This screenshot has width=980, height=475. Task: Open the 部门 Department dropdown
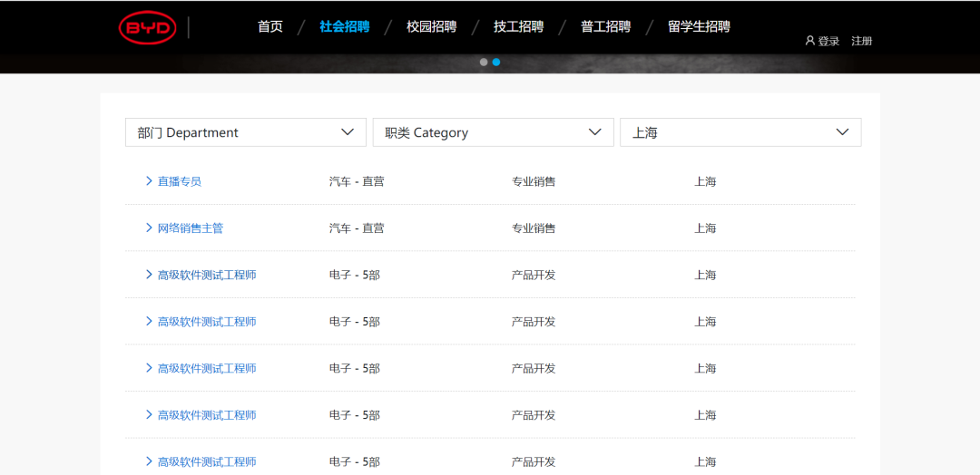(x=245, y=132)
